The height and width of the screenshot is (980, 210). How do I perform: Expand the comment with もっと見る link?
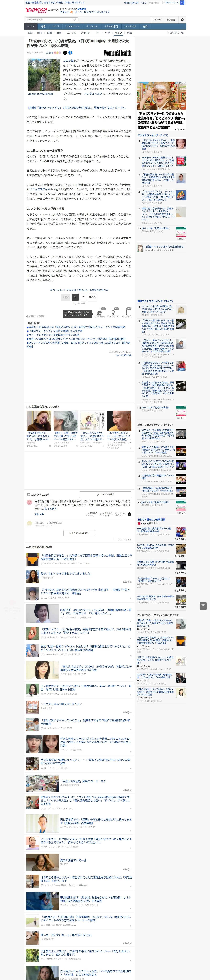[x=50, y=509]
